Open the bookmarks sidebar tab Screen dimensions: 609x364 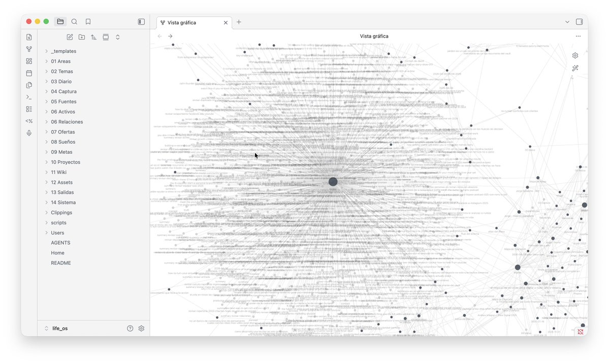coord(88,22)
